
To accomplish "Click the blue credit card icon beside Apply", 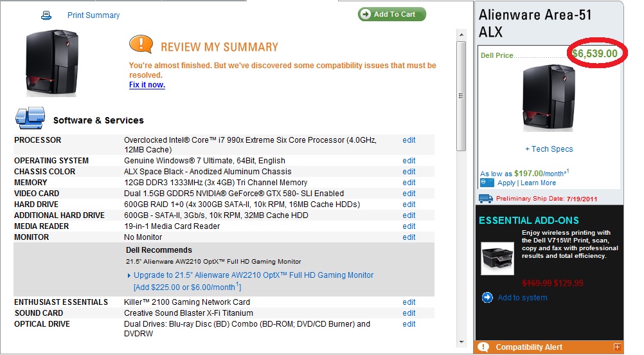I will point(487,183).
